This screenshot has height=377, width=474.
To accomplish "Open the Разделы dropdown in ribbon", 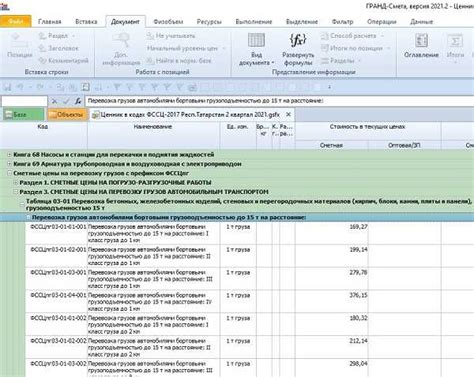I will 360,61.
